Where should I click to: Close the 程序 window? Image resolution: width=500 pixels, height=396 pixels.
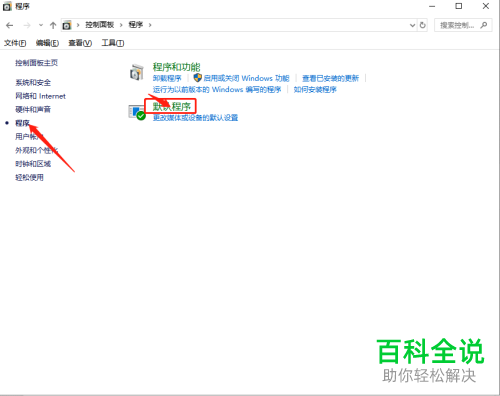pyautogui.click(x=486, y=6)
